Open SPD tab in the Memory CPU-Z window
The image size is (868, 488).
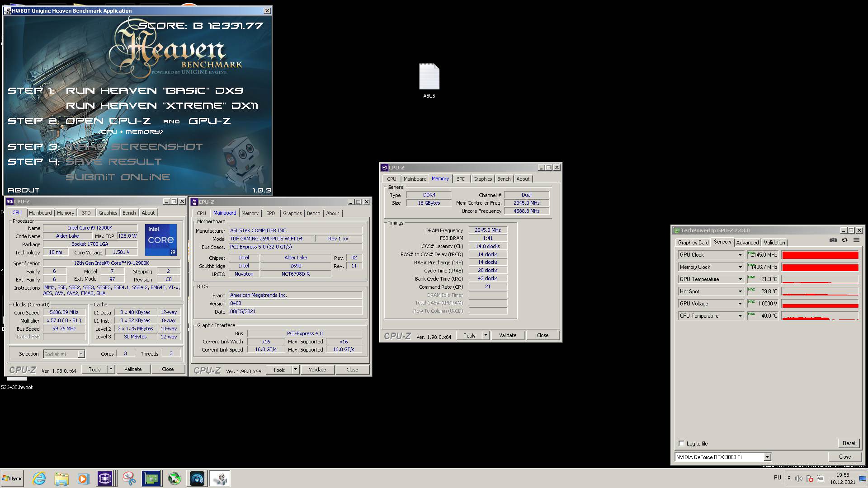point(461,179)
